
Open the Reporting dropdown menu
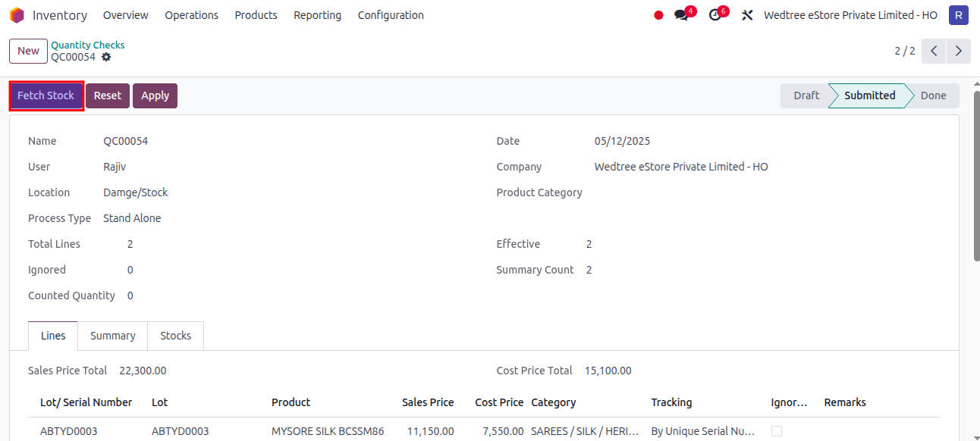[x=317, y=15]
